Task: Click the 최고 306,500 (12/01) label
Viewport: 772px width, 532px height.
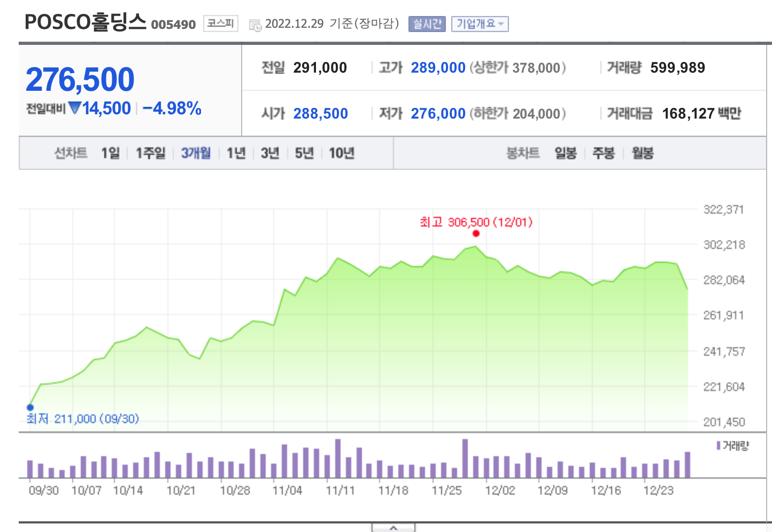Action: [476, 222]
